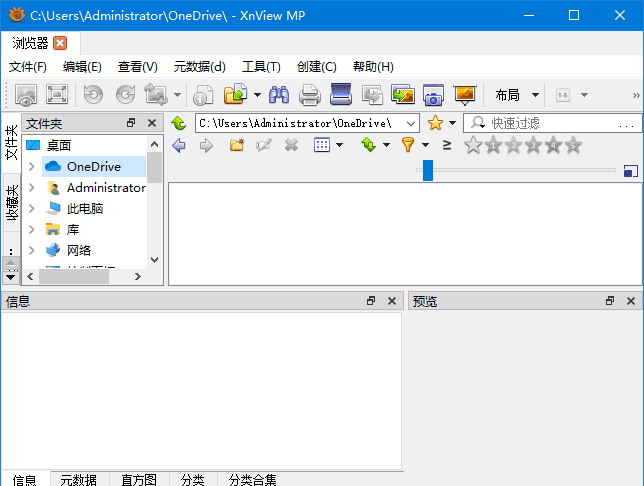Viewport: 644px width, 486px height.
Task: Toggle the 2-star rating filter
Action: coord(513,145)
